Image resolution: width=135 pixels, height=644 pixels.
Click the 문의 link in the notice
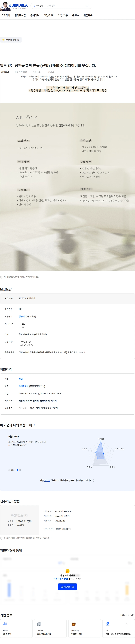tap(31, 277)
